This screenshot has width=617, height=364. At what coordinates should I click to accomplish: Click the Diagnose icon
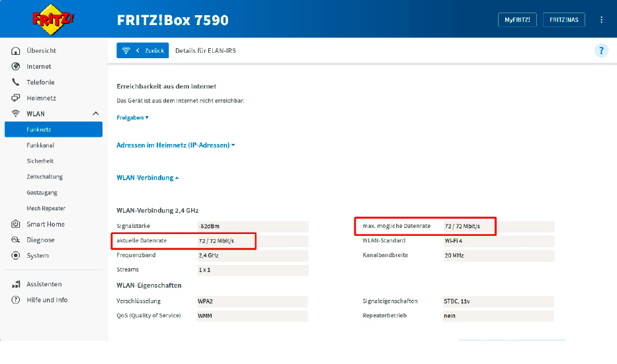tap(16, 240)
